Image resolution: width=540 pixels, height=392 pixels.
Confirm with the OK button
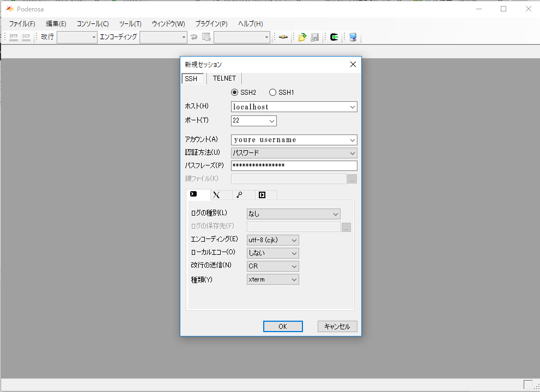(283, 326)
